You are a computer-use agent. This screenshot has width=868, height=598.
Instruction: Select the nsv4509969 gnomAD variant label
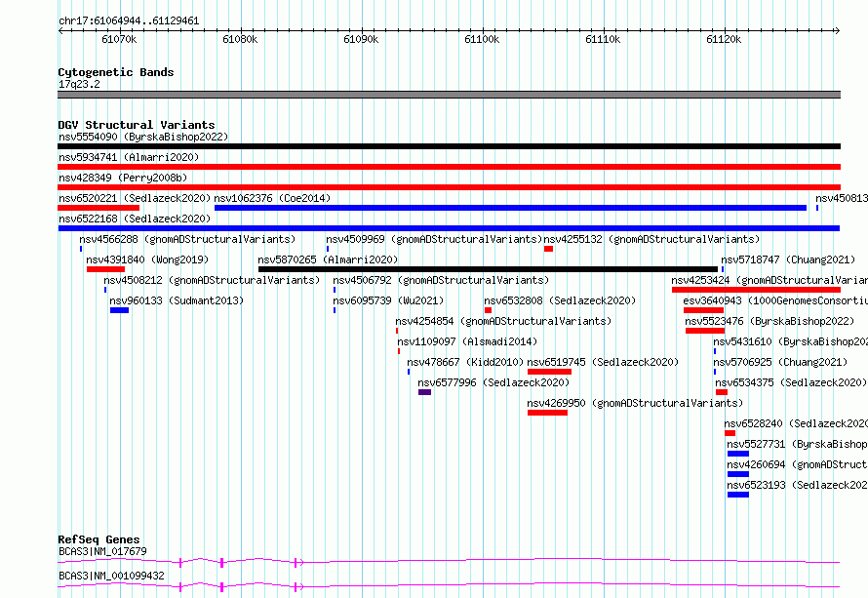(x=434, y=239)
